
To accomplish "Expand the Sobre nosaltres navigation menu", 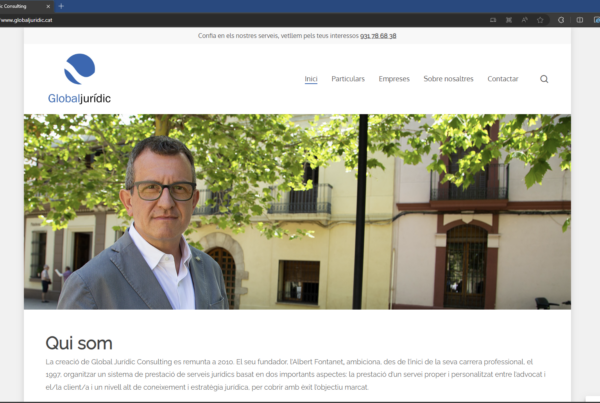I will [x=448, y=79].
